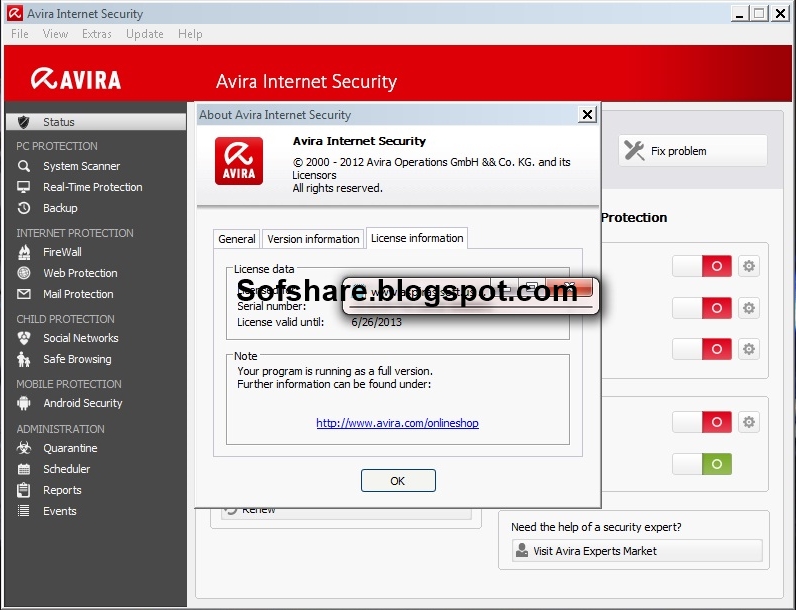Click Web Protection globe icon
This screenshot has width=796, height=610.
[x=23, y=273]
